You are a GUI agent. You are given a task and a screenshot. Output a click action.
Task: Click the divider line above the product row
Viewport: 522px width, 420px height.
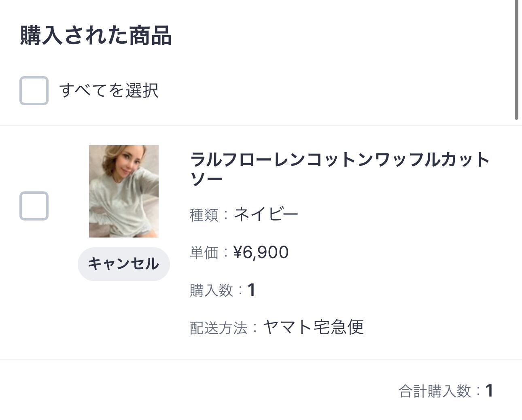259,125
